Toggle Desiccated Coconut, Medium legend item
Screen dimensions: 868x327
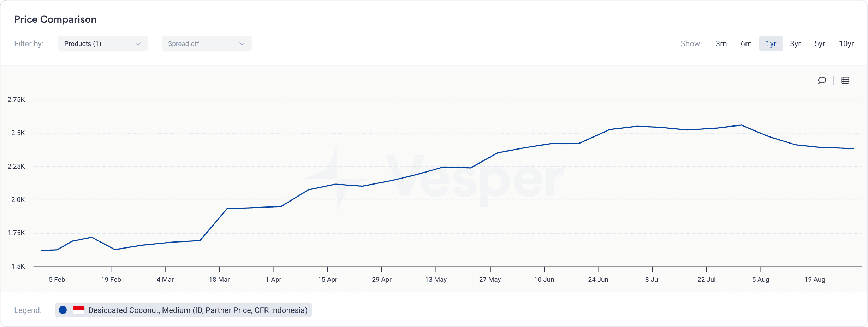click(184, 310)
